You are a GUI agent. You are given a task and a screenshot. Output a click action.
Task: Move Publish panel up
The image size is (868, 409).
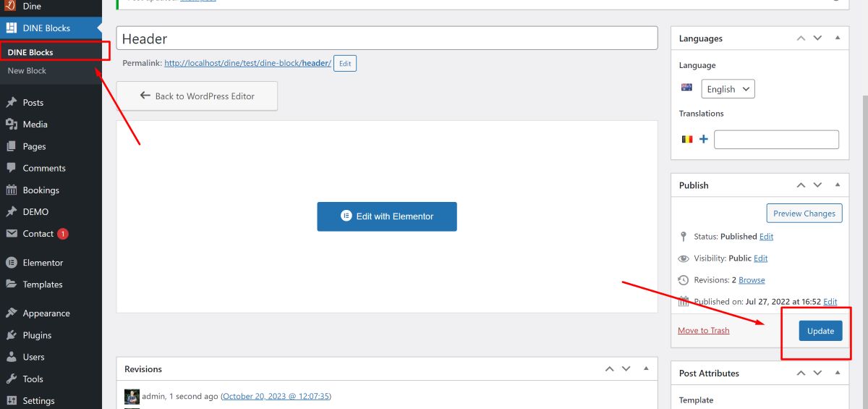801,185
